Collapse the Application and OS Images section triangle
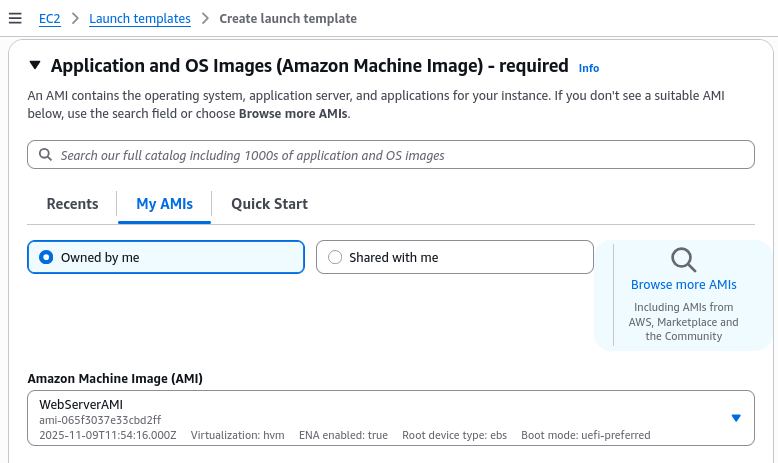 click(x=35, y=66)
